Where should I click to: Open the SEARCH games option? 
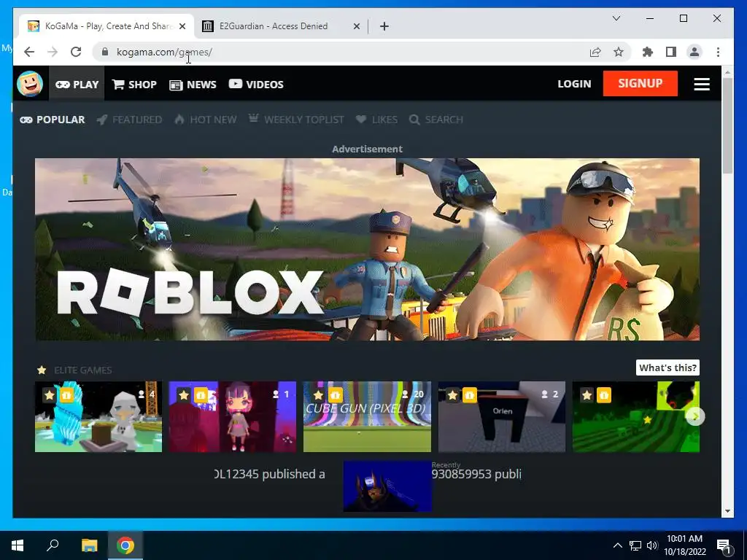pyautogui.click(x=436, y=120)
